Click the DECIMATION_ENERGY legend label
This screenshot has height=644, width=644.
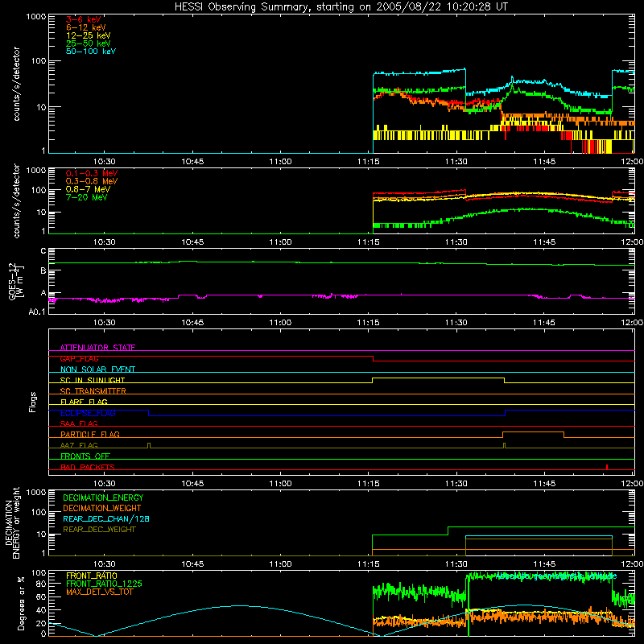point(103,497)
